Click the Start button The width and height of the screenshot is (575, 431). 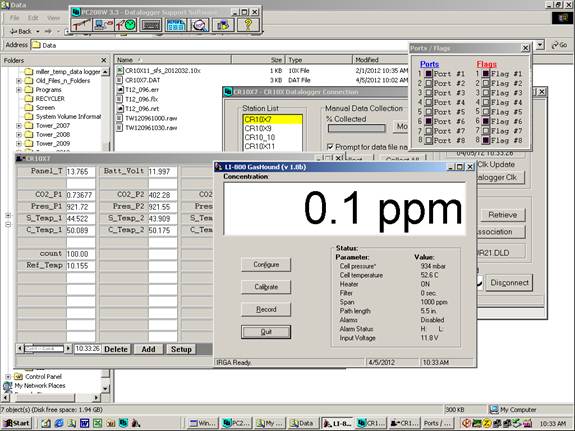(x=17, y=423)
